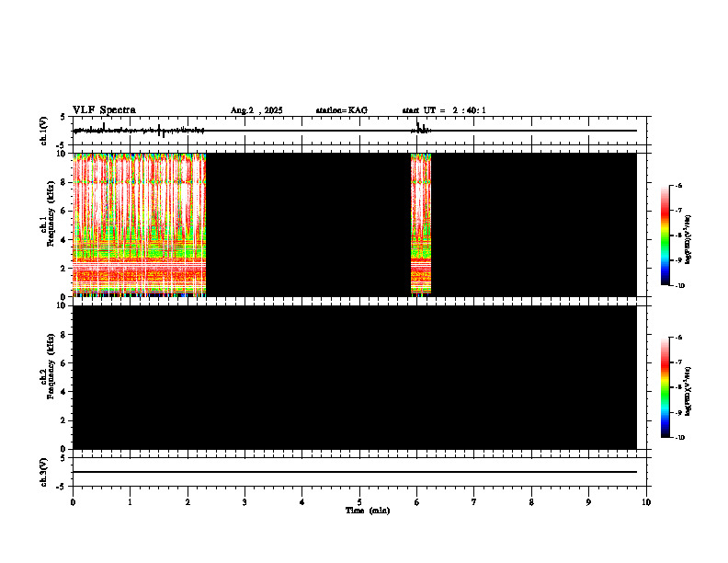Image resolution: width=728 pixels, height=563 pixels.
Task: Click the time axis tick label "3"
Action: point(245,502)
